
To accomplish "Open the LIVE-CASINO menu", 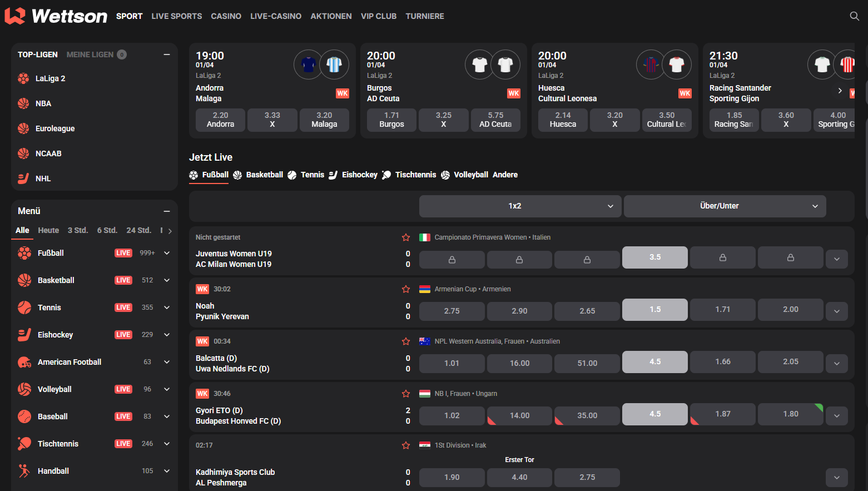I will tap(276, 16).
